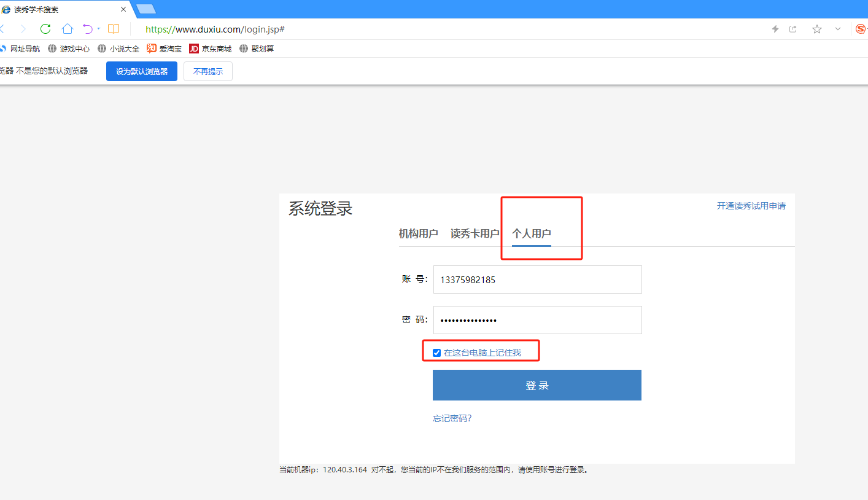Close the 读秀学术搜索 tab

123,9
